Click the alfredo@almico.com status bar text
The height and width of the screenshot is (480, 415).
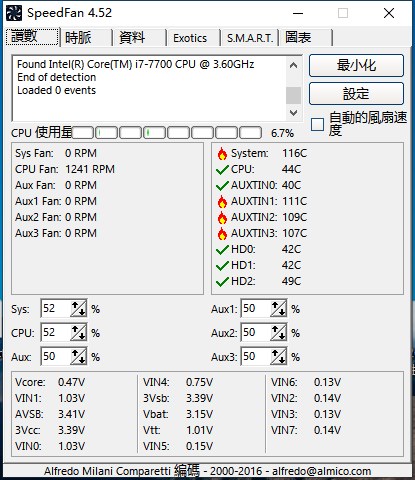pos(322,471)
